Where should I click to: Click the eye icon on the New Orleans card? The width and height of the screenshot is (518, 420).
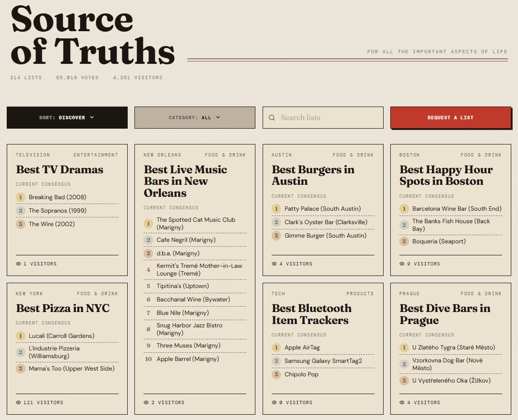point(146,403)
